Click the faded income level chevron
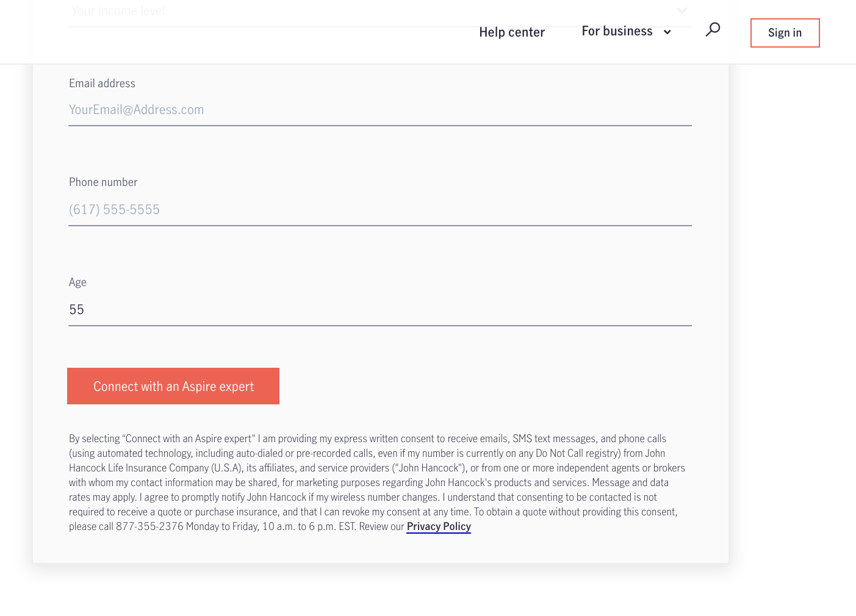This screenshot has width=856, height=616. (x=682, y=10)
